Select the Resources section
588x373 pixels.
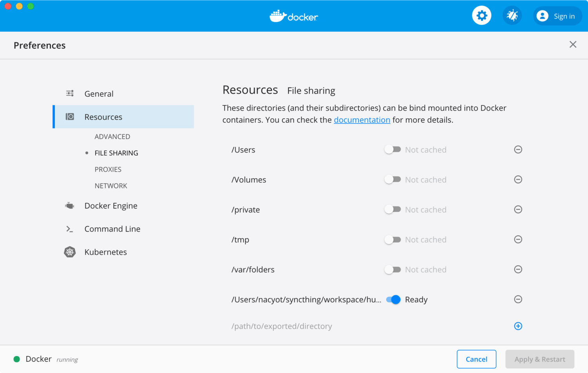pyautogui.click(x=123, y=117)
